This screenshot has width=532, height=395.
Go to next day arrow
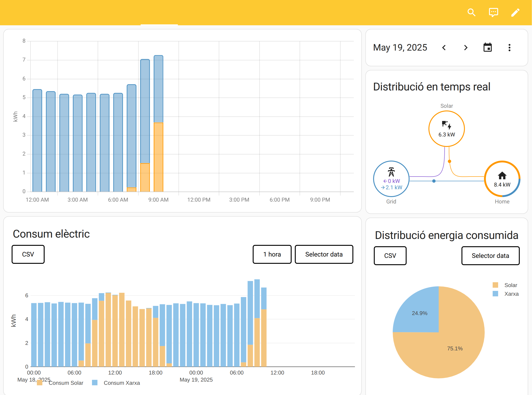click(466, 48)
